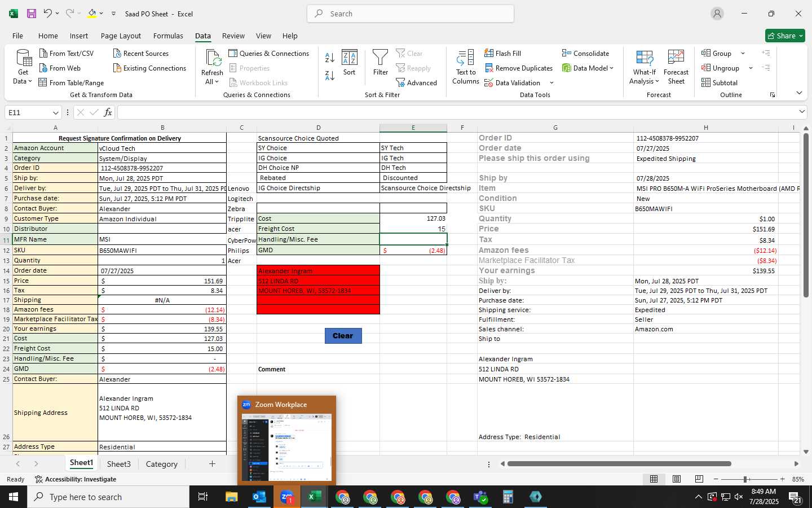Open Outline dialog launcher
812x508 pixels.
pos(773,95)
